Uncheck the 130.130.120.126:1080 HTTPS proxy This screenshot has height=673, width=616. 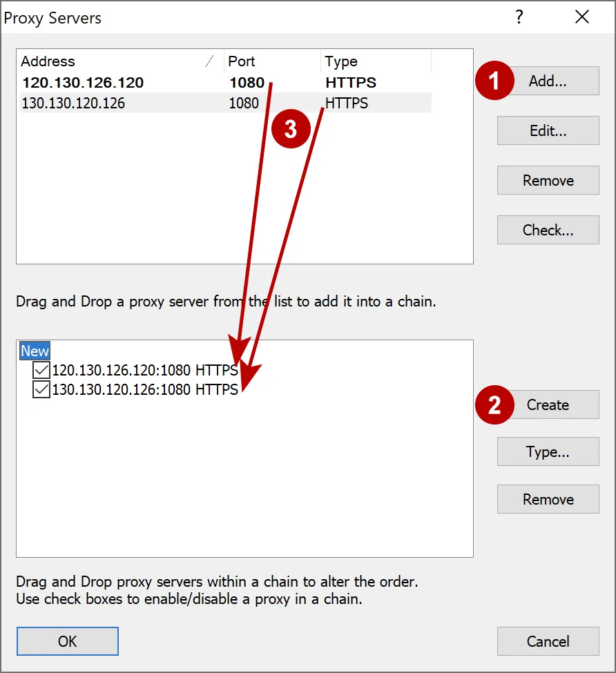point(40,389)
